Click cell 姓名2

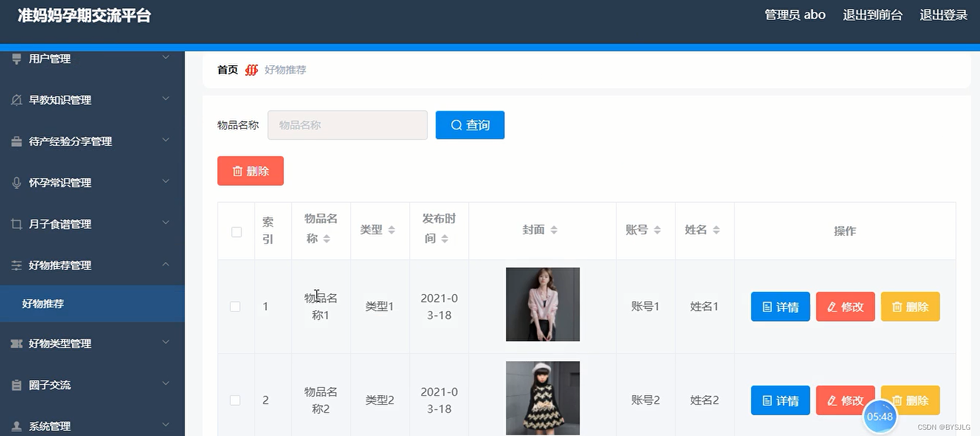pos(705,400)
